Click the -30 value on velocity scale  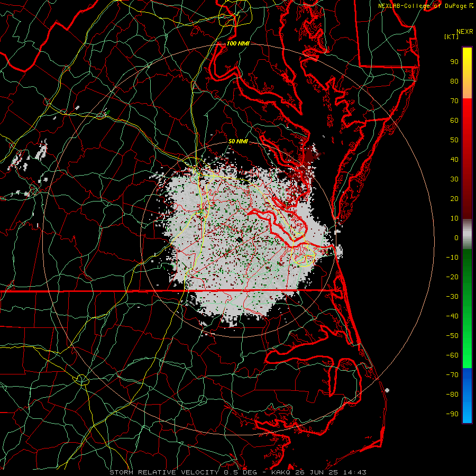(x=452, y=297)
